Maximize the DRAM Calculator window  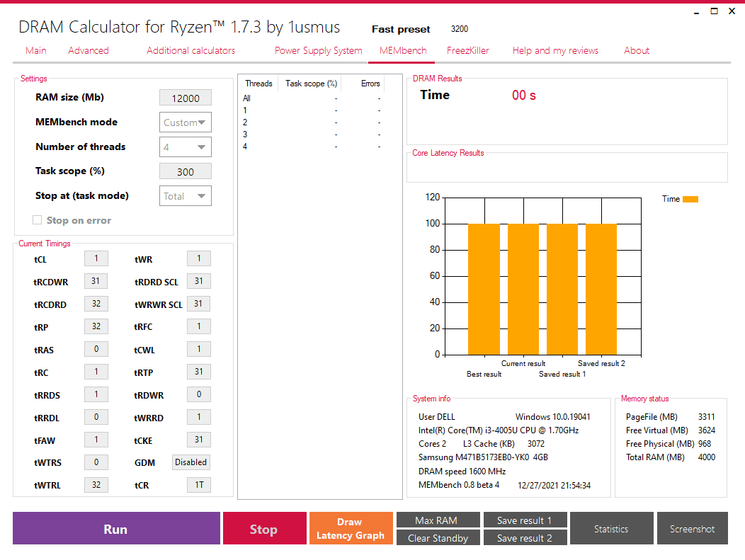pyautogui.click(x=714, y=11)
